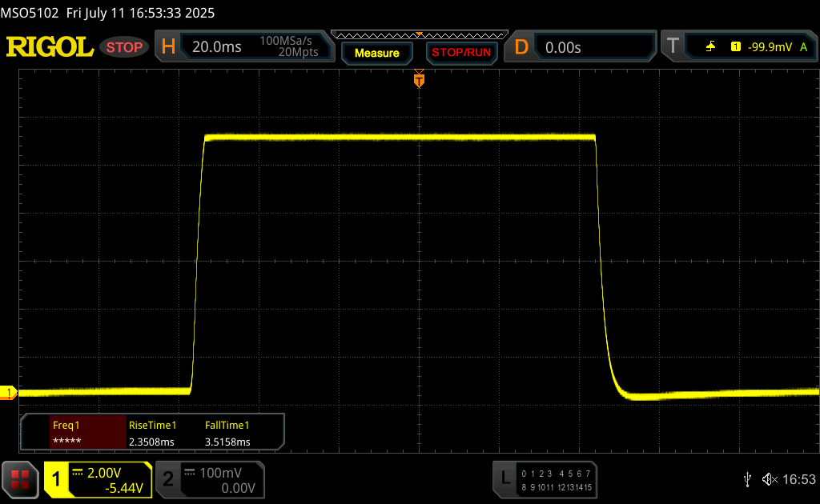Click the USB connection status icon
This screenshot has width=820, height=504.
(x=747, y=479)
